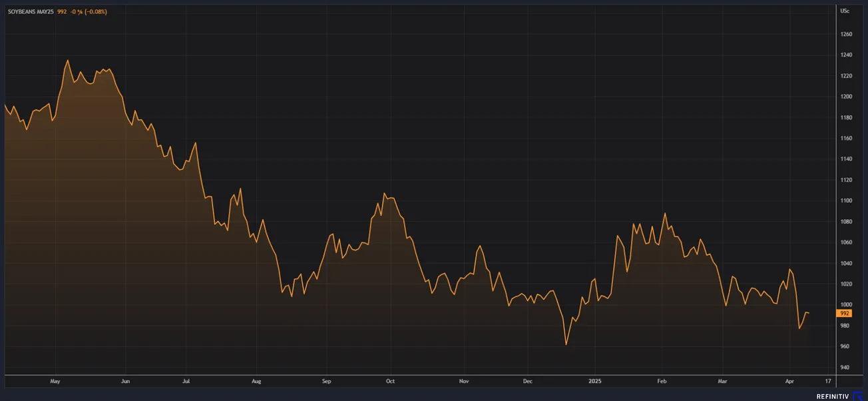Select the Apr marker on the date axis
Image resolution: width=868 pixels, height=401 pixels.
(x=789, y=381)
